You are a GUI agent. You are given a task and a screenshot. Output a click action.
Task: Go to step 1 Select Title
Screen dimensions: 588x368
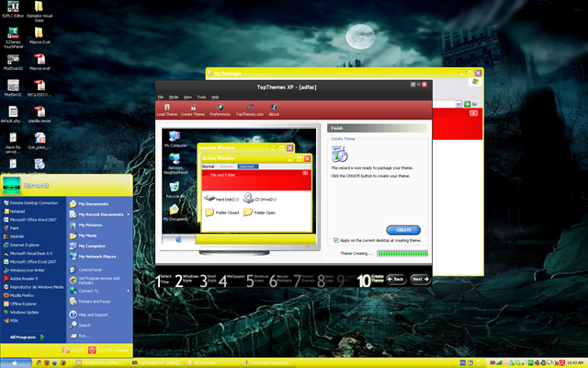pyautogui.click(x=164, y=280)
